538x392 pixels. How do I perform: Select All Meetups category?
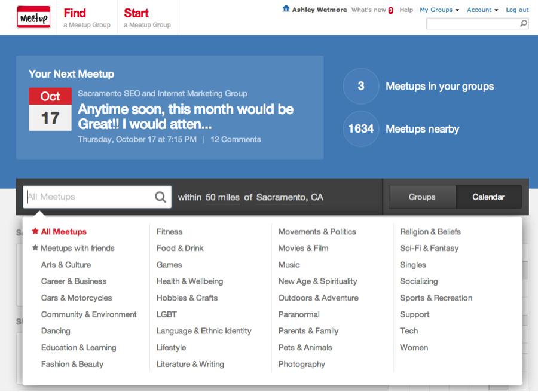[64, 231]
